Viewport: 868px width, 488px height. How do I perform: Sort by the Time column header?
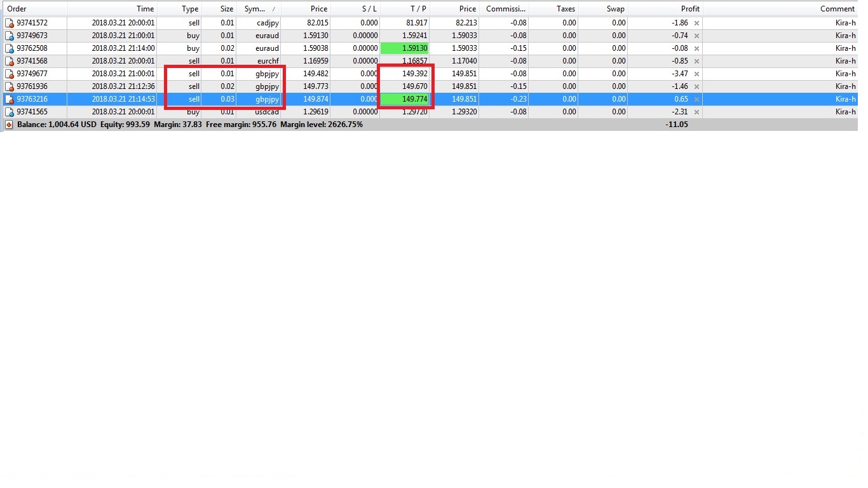pos(145,9)
